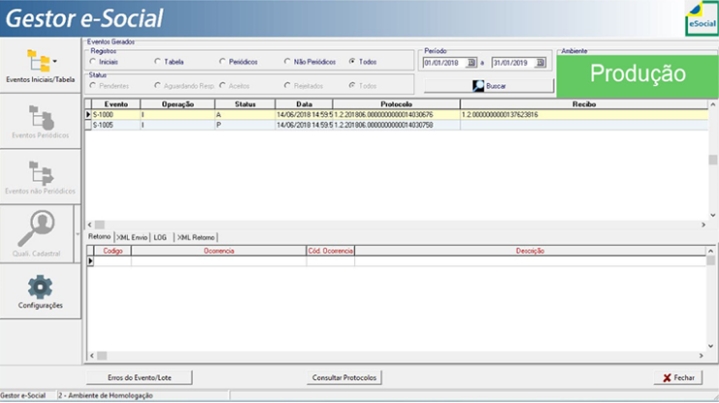The image size is (719, 403).
Task: Select the S-1000 event row
Action: tap(397, 115)
